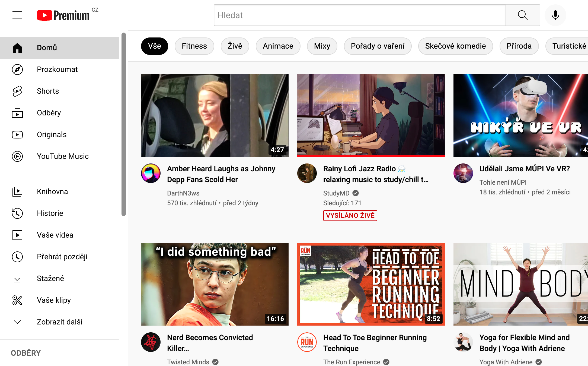Open the StudyMD channel link
This screenshot has width=588, height=366.
point(336,193)
